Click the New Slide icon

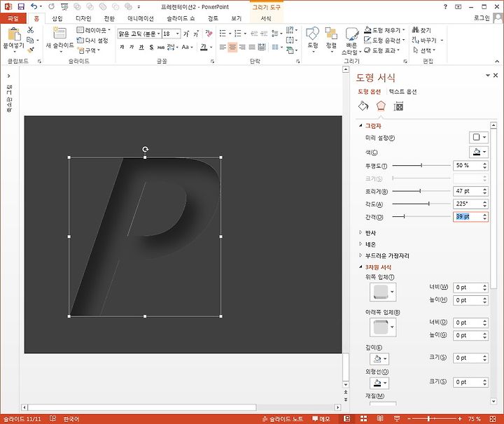[59, 34]
